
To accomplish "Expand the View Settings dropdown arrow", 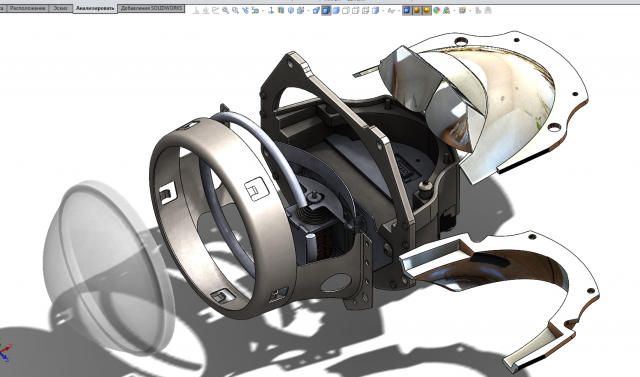I will pyautogui.click(x=470, y=11).
